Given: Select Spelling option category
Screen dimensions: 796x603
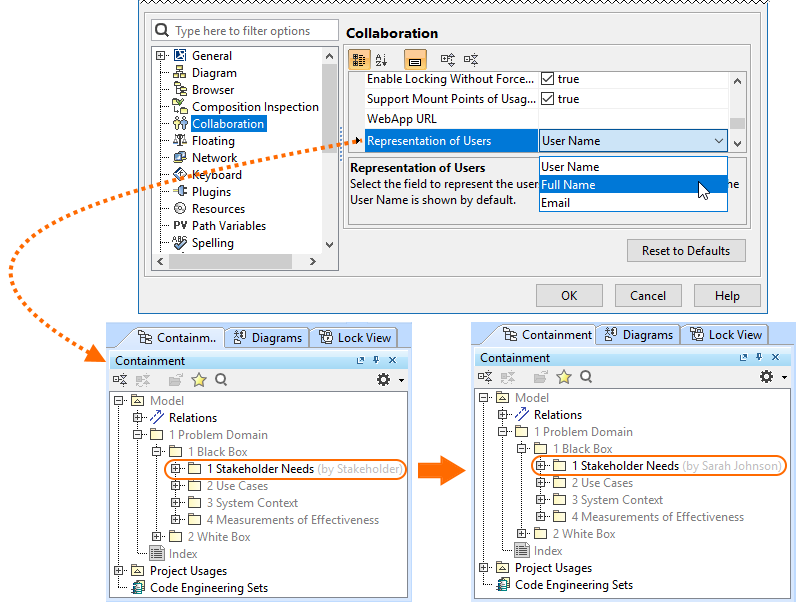Looking at the screenshot, I should (213, 243).
